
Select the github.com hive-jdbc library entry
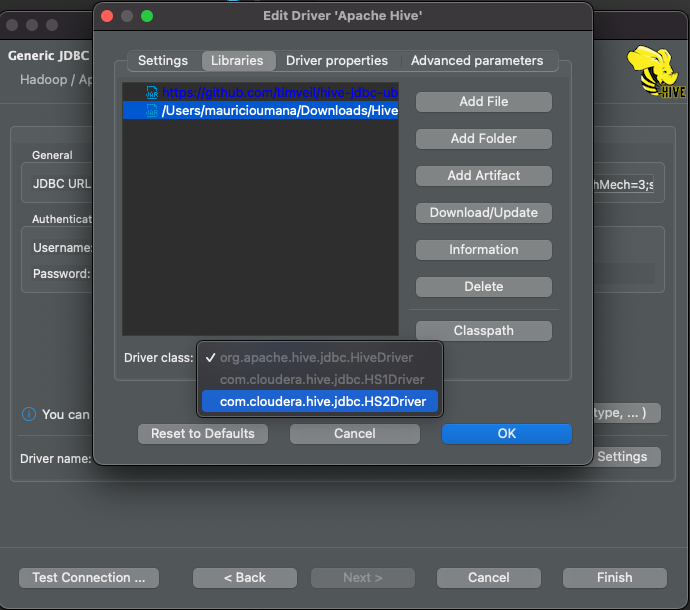pos(261,92)
